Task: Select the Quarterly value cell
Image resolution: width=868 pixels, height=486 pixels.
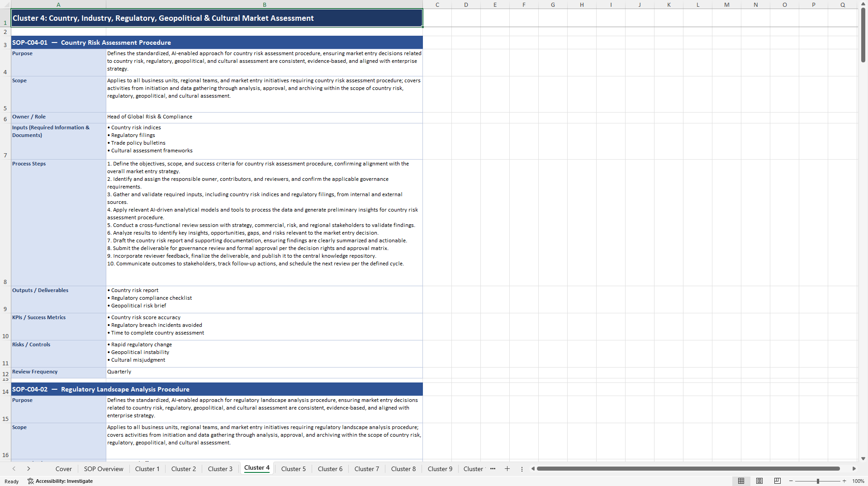Action: pos(265,373)
